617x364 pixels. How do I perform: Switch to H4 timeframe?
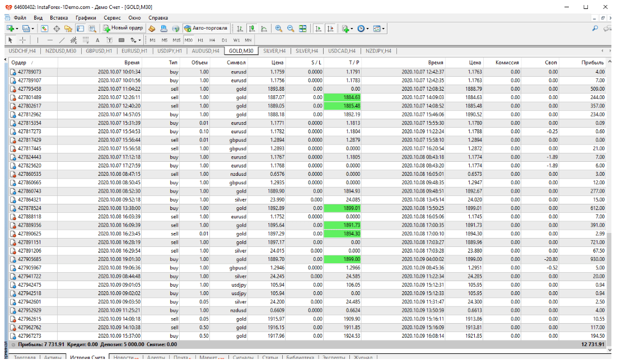[212, 40]
